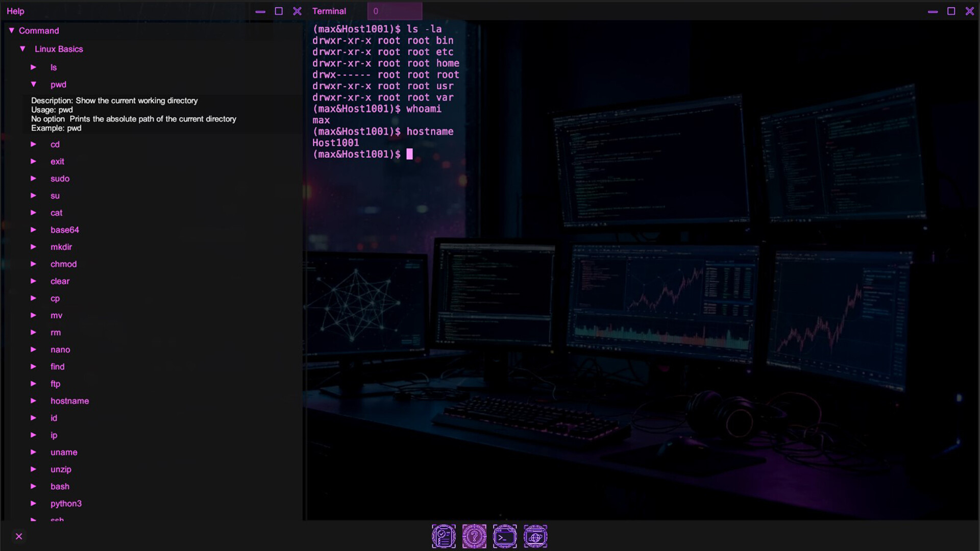Expand the cat command arrow
Screen dimensions: 980x551
tap(34, 213)
